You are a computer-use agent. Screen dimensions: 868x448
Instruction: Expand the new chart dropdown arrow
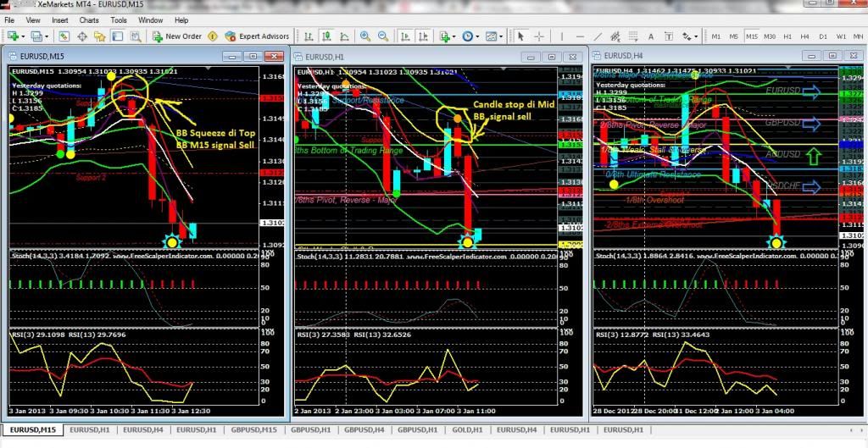click(x=24, y=36)
